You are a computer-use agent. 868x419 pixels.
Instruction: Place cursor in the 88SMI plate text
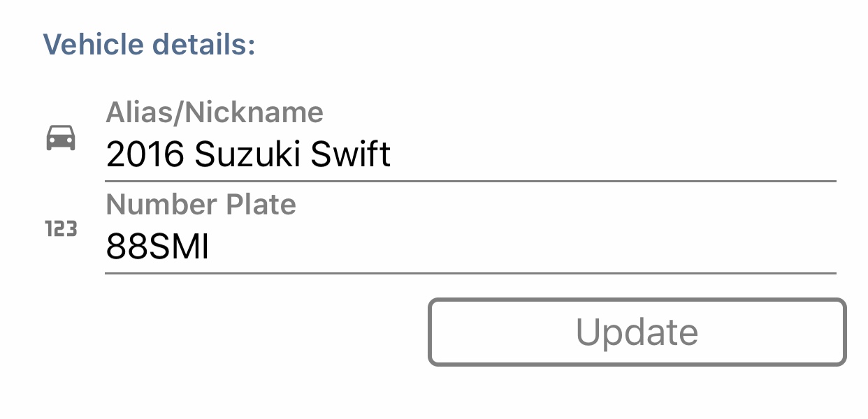click(x=158, y=247)
